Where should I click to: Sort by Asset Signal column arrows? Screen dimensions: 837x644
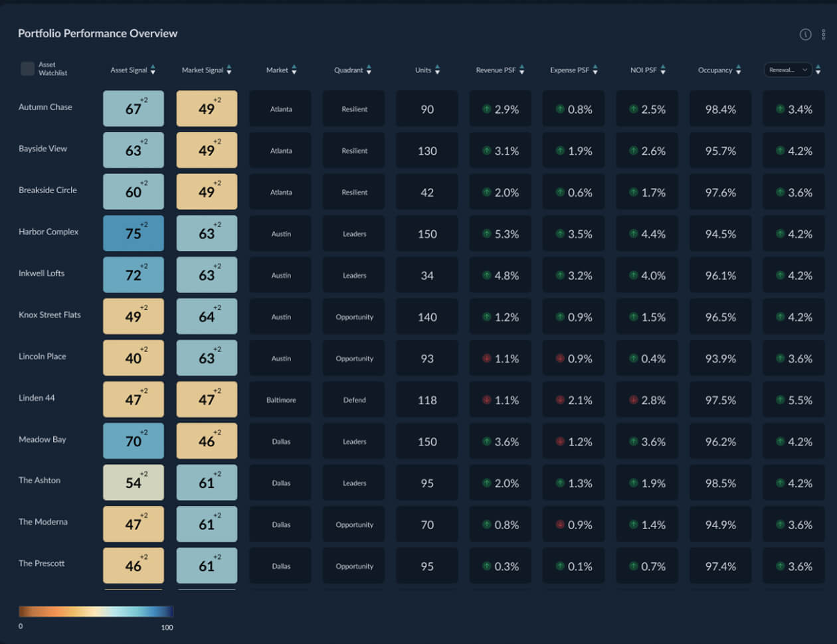tap(153, 70)
